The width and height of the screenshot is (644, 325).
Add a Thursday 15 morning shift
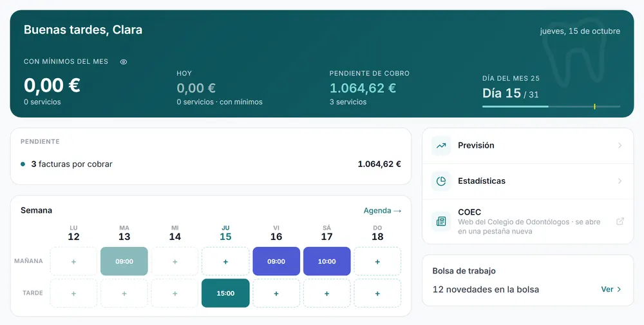[x=225, y=261]
